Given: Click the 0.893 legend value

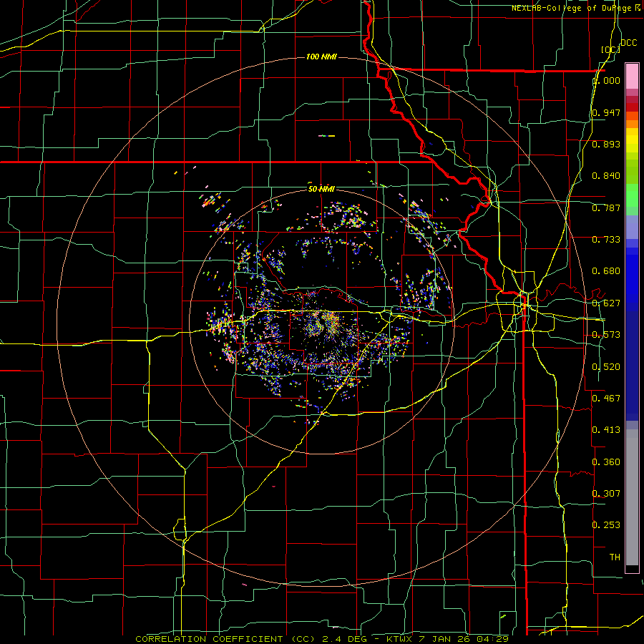Looking at the screenshot, I should pos(606,144).
